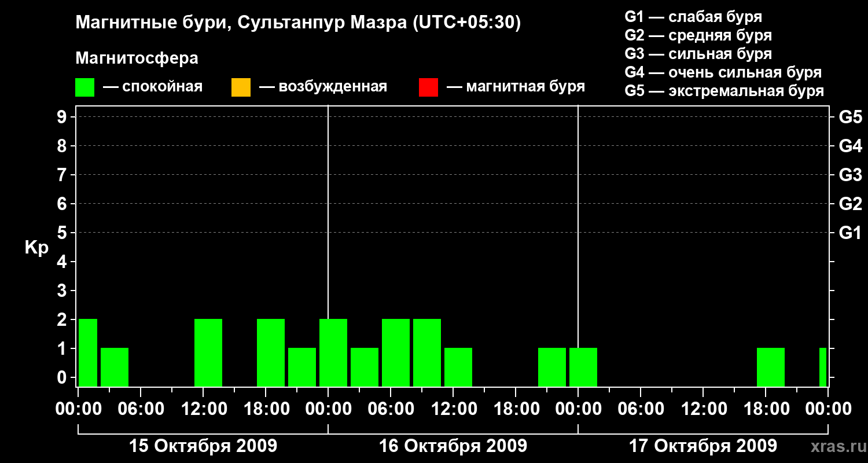
Task: Click the '18:00' time label for 17 October
Action: 766,409
